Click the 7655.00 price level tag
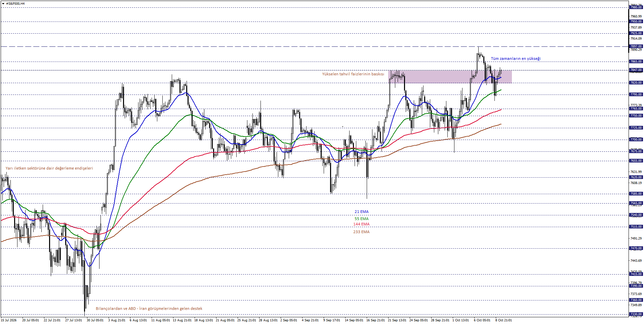 636,161
